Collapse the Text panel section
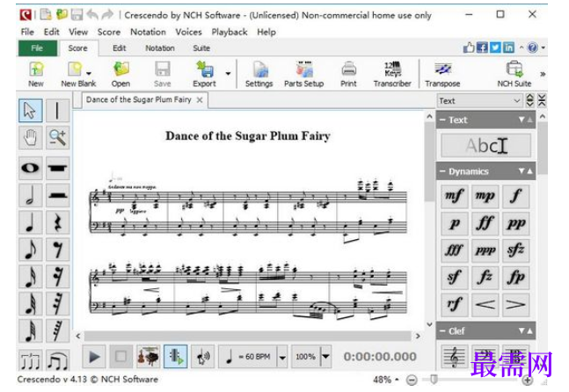 click(x=442, y=120)
